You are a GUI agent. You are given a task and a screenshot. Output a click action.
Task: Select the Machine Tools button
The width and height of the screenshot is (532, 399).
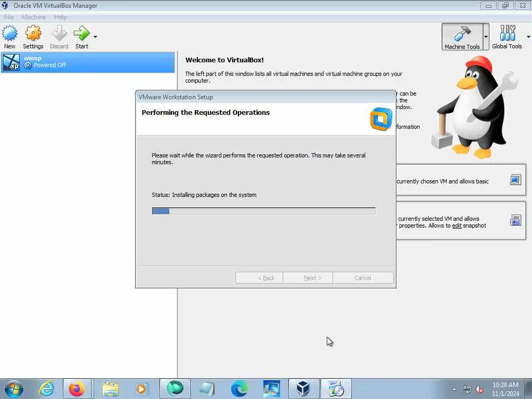pos(462,37)
